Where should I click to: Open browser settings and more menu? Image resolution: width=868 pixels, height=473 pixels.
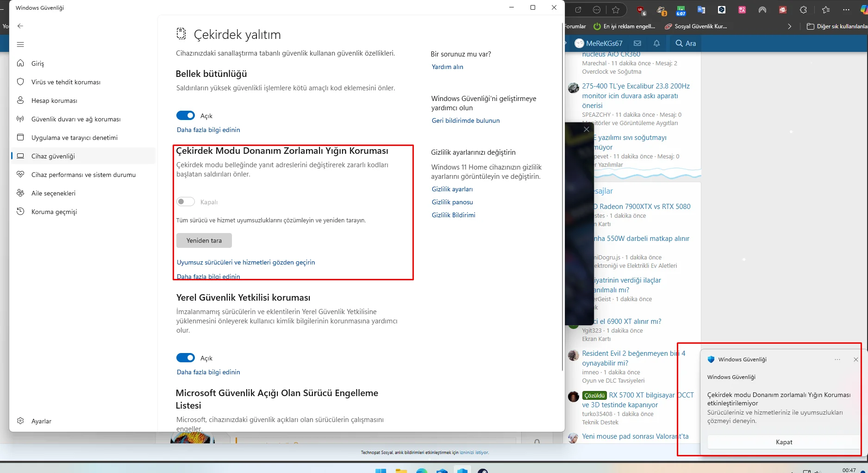click(846, 10)
